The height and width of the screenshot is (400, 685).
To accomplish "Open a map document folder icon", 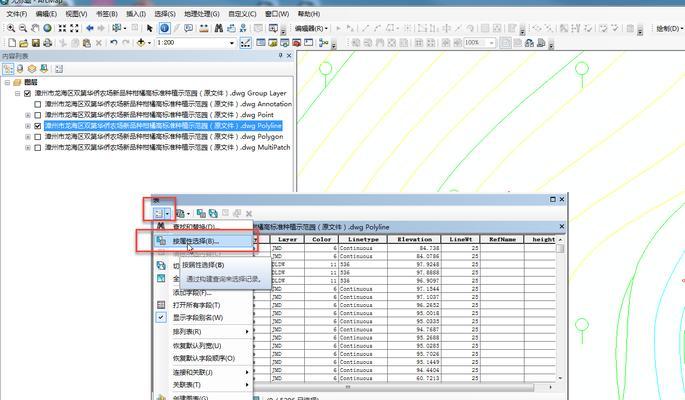I will pos(24,43).
